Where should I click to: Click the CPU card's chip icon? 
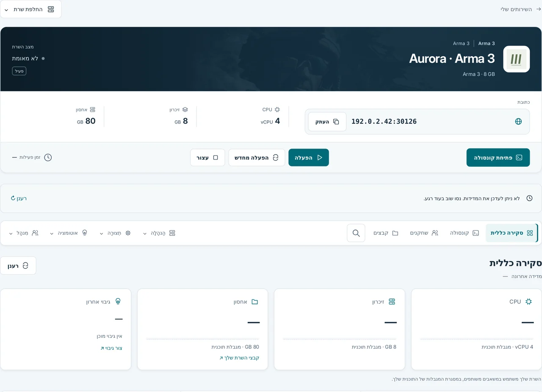[528, 302]
